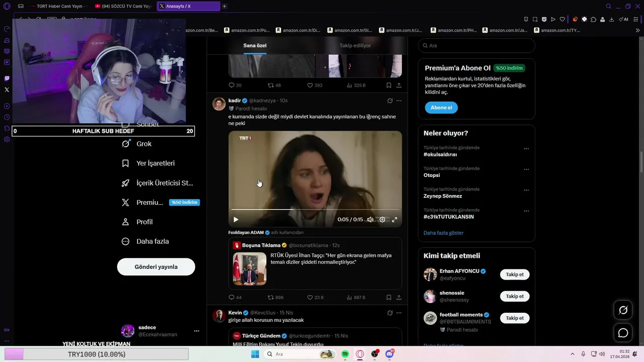Open options for #c31kTUTUKLANSIN trend
The image size is (644, 362).
point(526,211)
